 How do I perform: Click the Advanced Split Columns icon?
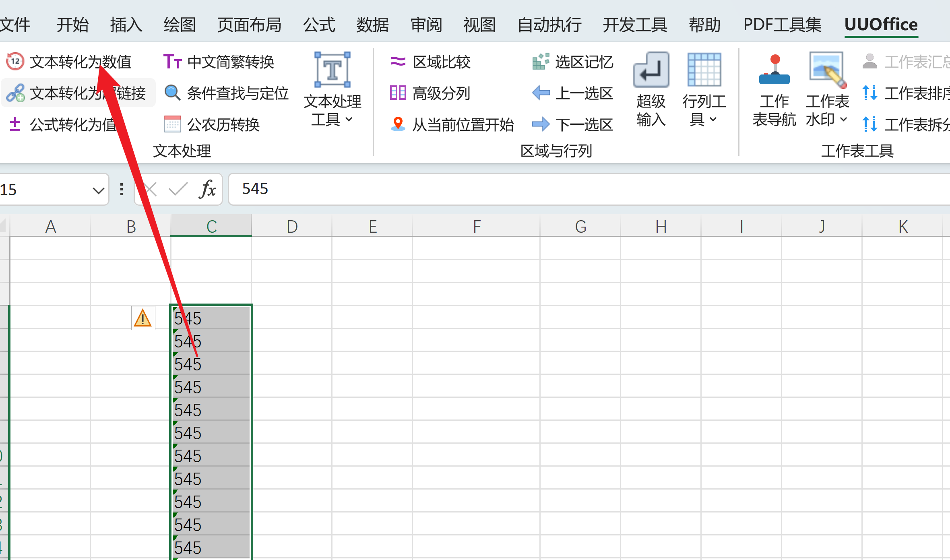tap(398, 93)
